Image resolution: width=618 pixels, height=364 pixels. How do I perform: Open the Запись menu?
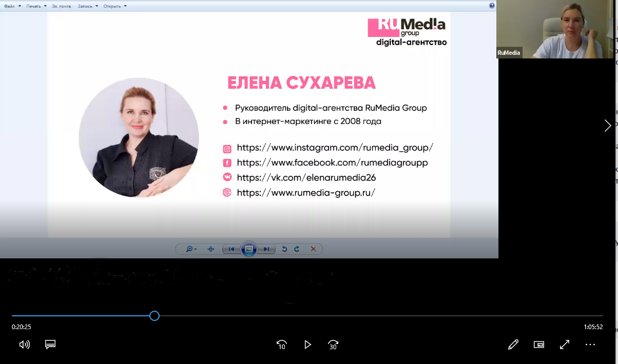87,6
